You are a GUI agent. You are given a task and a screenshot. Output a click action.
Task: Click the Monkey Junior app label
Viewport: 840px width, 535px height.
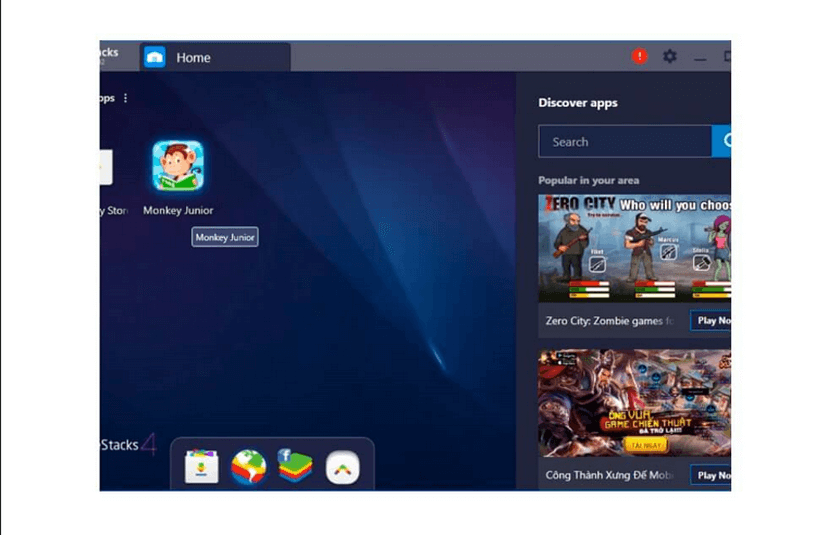(x=178, y=210)
